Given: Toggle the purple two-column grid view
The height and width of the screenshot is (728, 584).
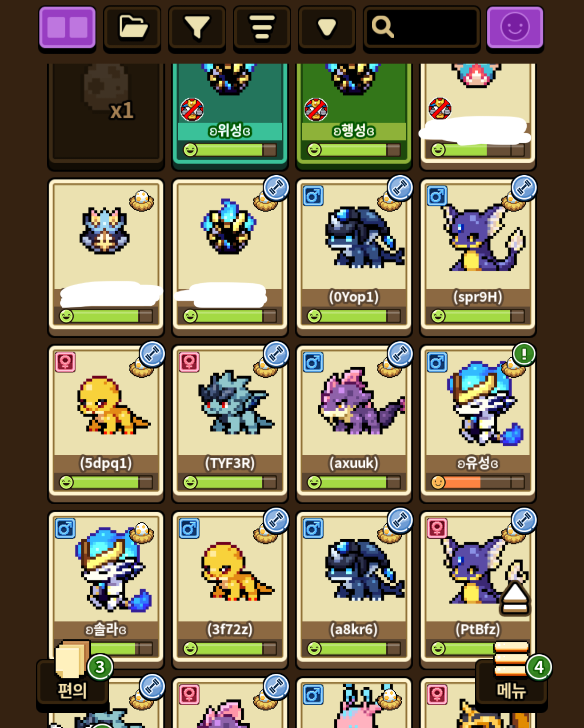Looking at the screenshot, I should tap(67, 27).
